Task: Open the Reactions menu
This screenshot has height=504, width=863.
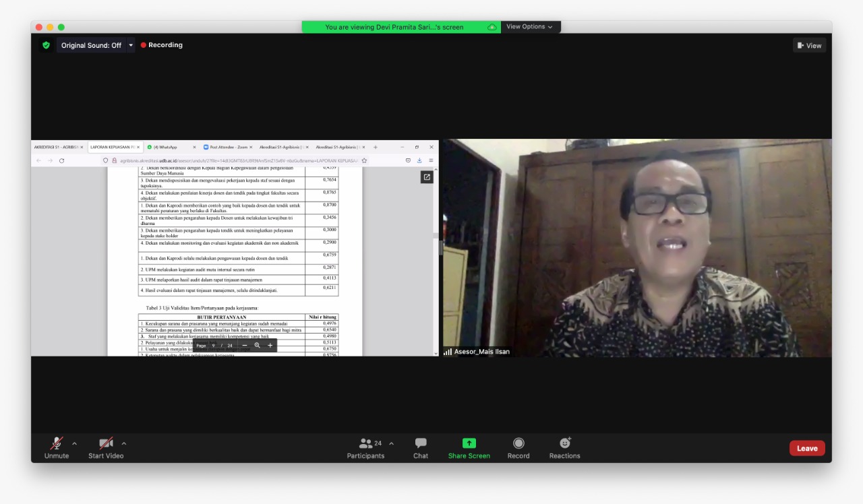Action: coord(565,447)
